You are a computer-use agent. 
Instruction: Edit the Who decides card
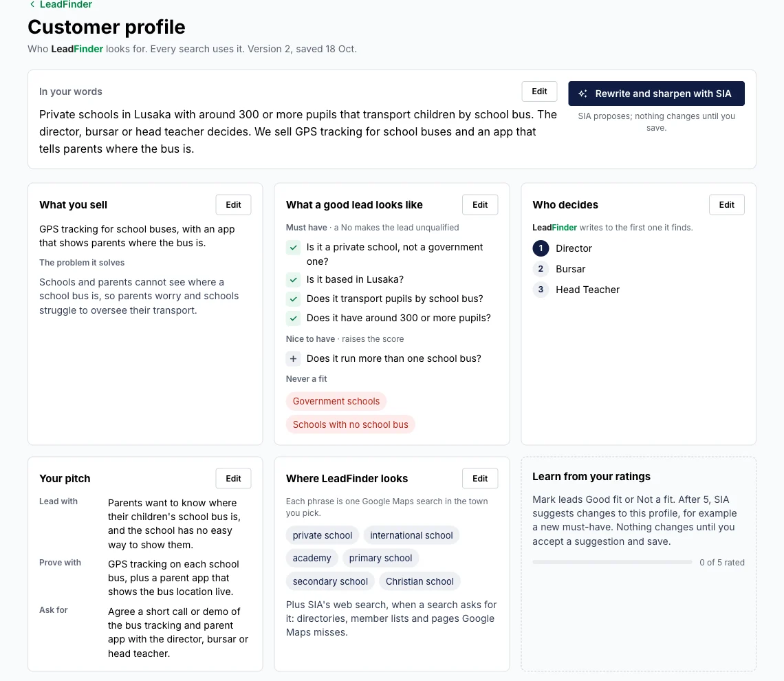[726, 204]
